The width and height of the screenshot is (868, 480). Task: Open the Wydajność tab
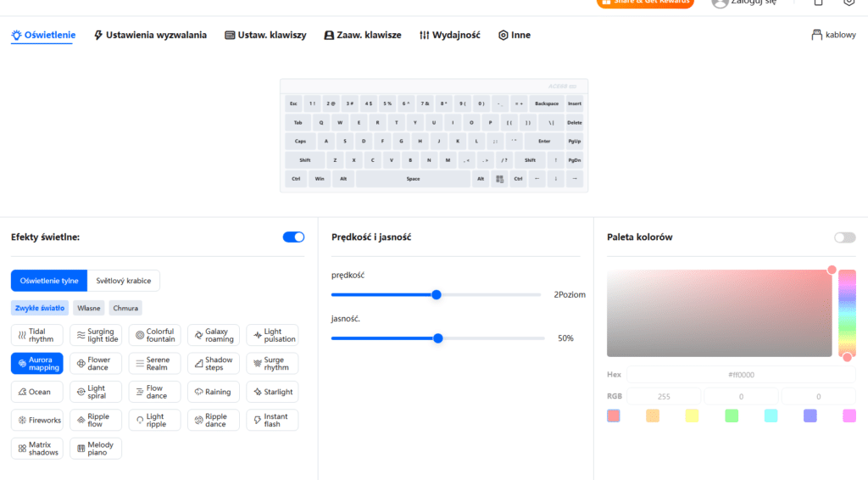click(x=449, y=35)
